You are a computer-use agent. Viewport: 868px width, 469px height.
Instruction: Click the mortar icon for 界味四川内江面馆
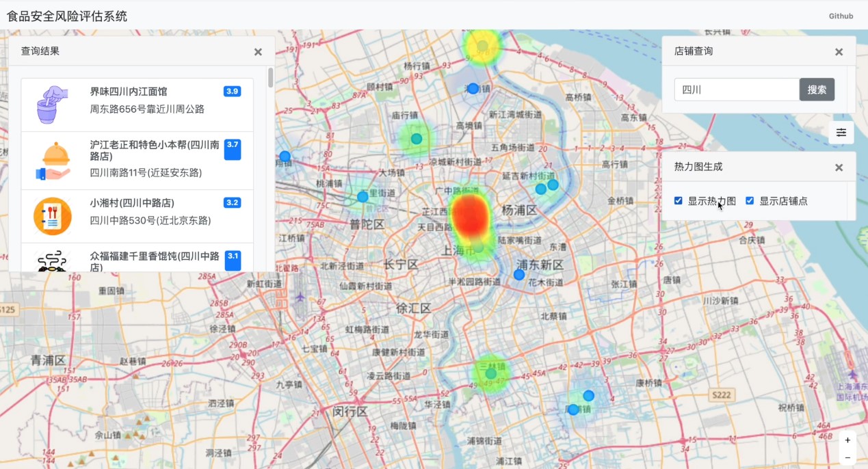pyautogui.click(x=52, y=104)
